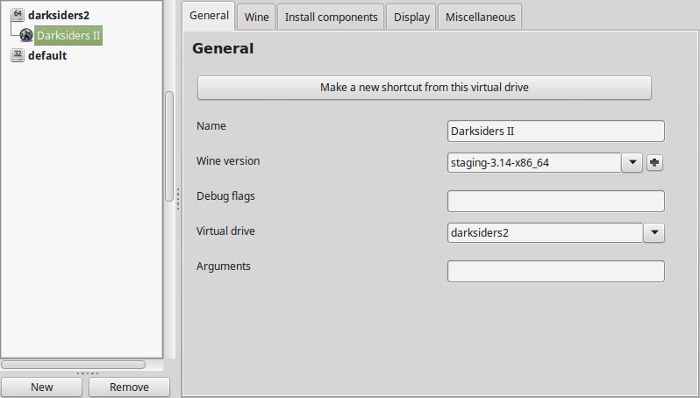
Task: Open the Miscellaneous tab
Action: click(480, 17)
